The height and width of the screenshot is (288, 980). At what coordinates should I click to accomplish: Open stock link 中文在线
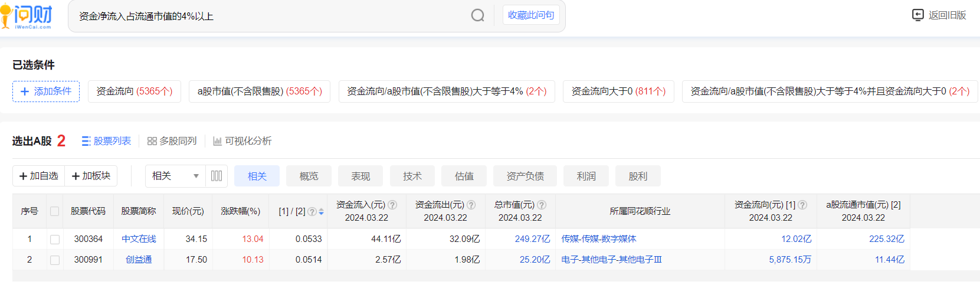point(139,239)
